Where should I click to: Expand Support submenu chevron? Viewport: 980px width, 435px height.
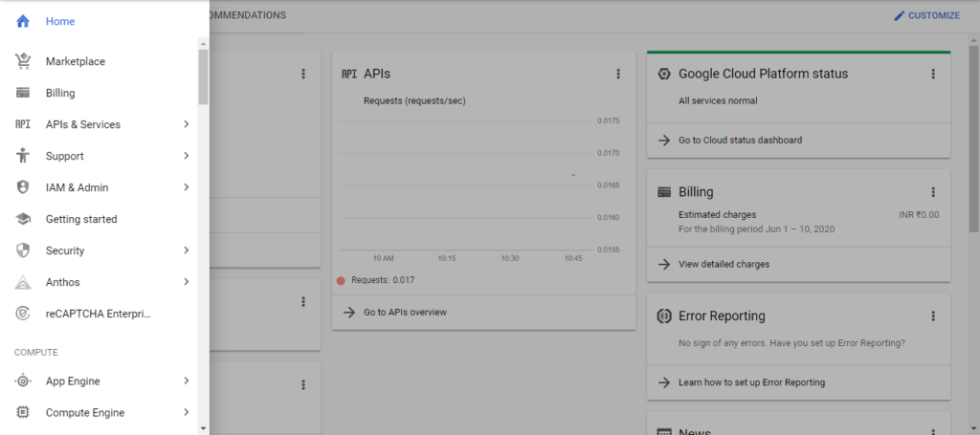(187, 156)
